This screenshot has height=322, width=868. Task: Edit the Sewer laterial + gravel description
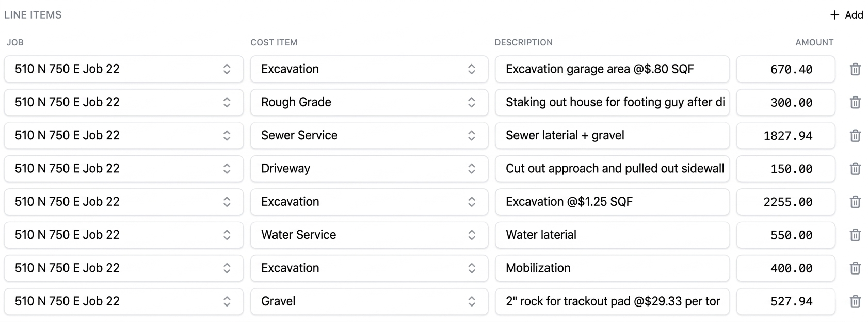click(x=612, y=136)
